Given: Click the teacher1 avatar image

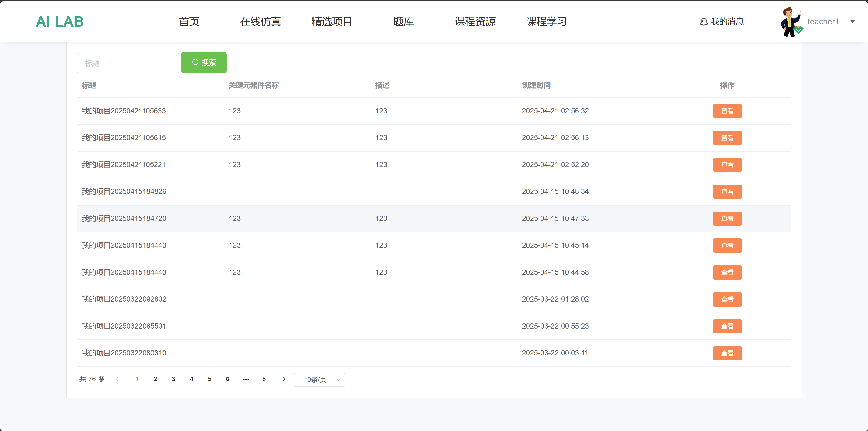Looking at the screenshot, I should 791,22.
